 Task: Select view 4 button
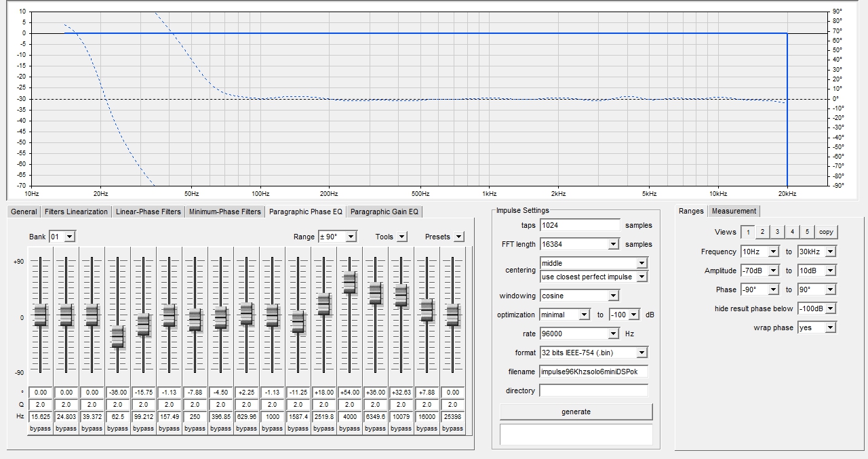792,232
